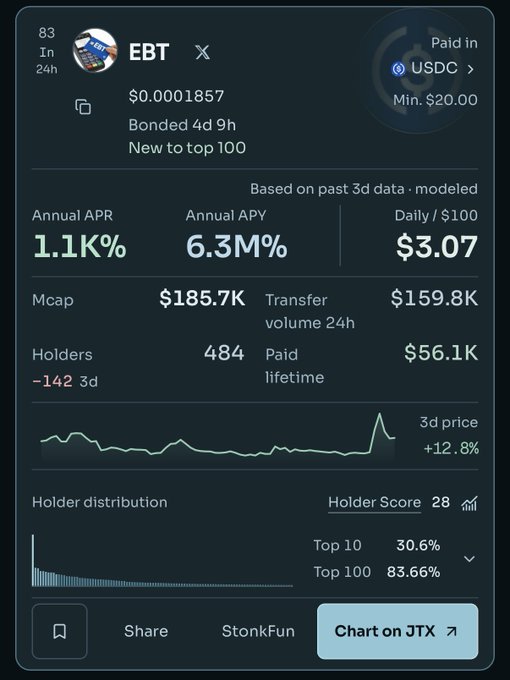Open Chart on JTX
This screenshot has height=680, width=510.
click(398, 631)
